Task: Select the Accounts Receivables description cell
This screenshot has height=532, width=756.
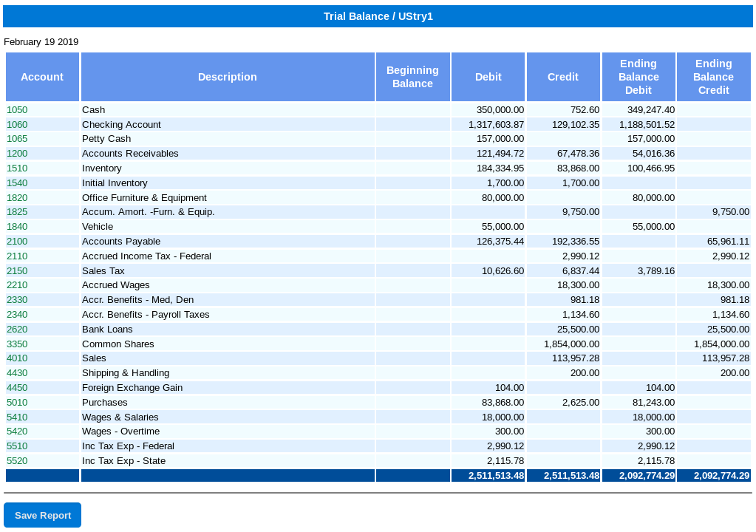Action: click(228, 153)
